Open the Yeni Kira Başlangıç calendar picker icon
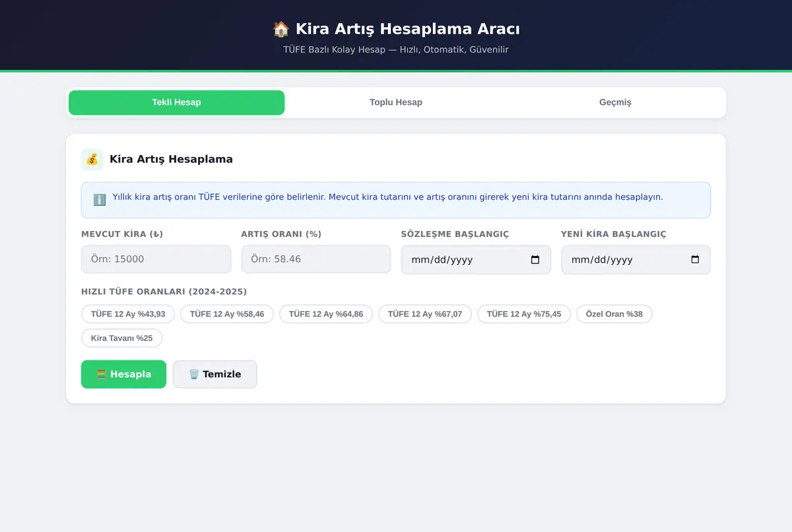Screen dimensions: 792x532 [x=695, y=260]
